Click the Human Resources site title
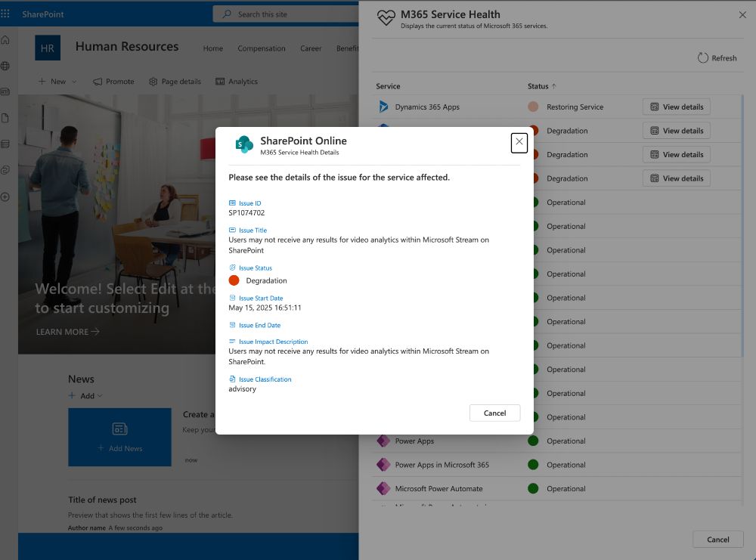 click(x=127, y=47)
